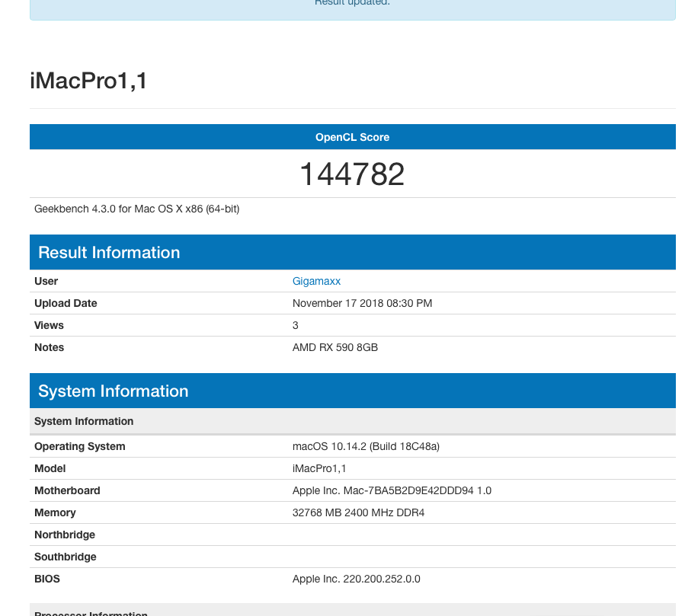The image size is (685, 616).
Task: Click the iMacPro1,1 value in Model row
Action: coord(320,468)
